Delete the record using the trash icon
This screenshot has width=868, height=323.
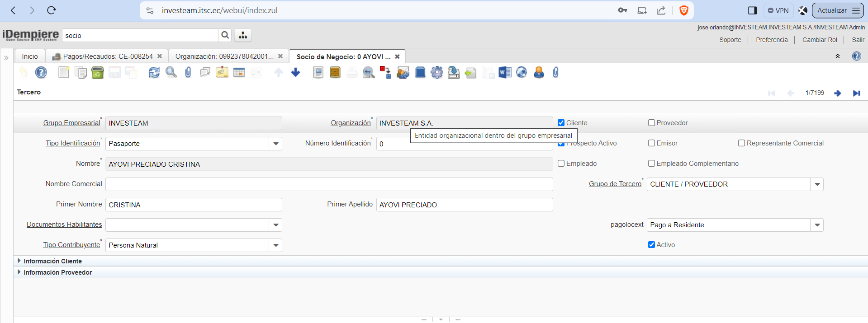coord(98,72)
